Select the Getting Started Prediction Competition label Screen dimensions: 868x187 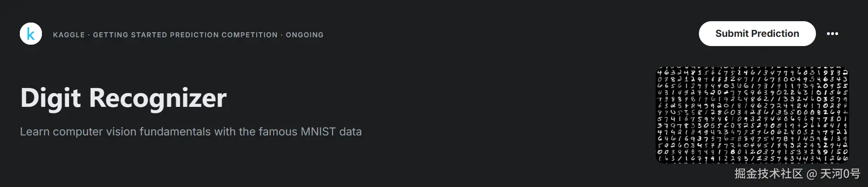pyautogui.click(x=185, y=35)
